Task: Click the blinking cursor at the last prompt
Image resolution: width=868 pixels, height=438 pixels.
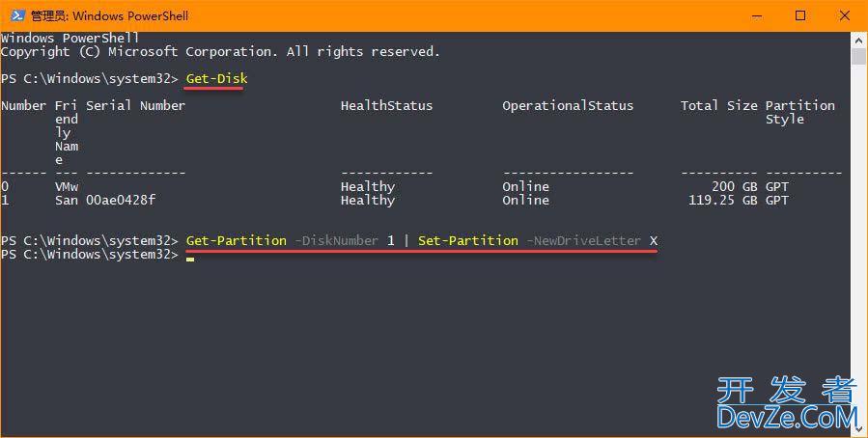Action: tap(190, 259)
